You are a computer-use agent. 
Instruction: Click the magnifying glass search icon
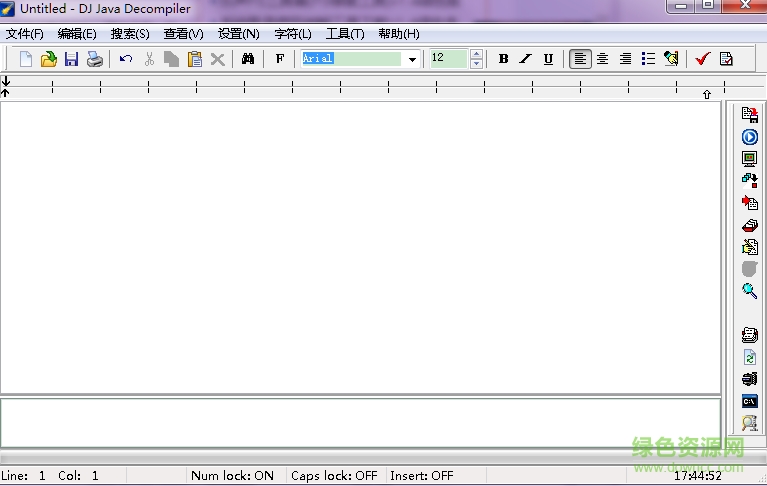tap(749, 290)
